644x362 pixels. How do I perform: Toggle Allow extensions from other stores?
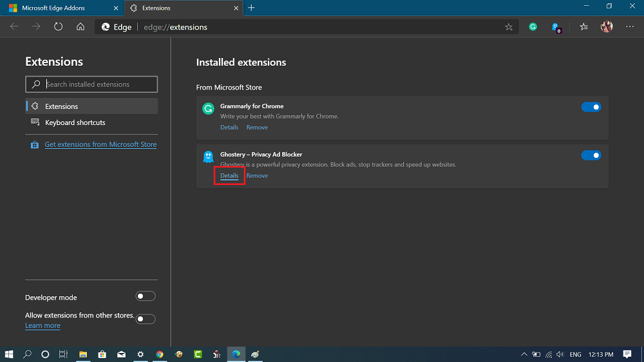(146, 319)
